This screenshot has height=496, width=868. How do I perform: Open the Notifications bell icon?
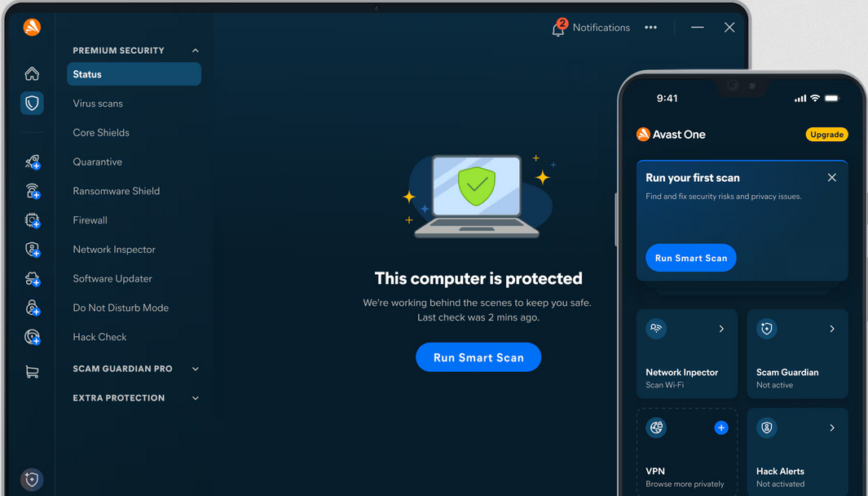pyautogui.click(x=558, y=29)
